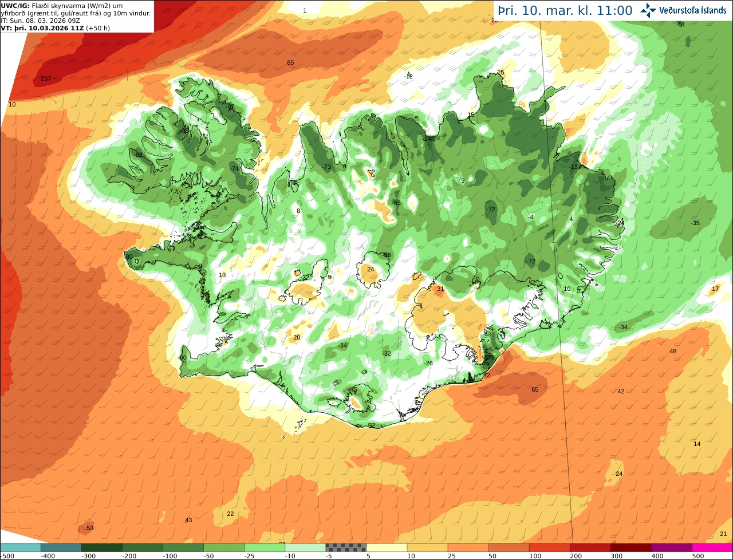The height and width of the screenshot is (560, 733).
Task: Select the legend swatch between -50 and -25
Action: point(223,547)
